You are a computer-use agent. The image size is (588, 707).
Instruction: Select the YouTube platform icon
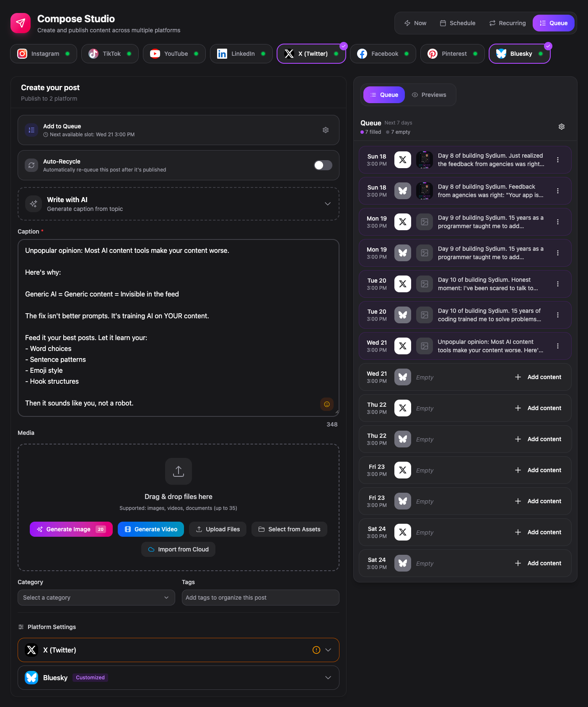[155, 53]
